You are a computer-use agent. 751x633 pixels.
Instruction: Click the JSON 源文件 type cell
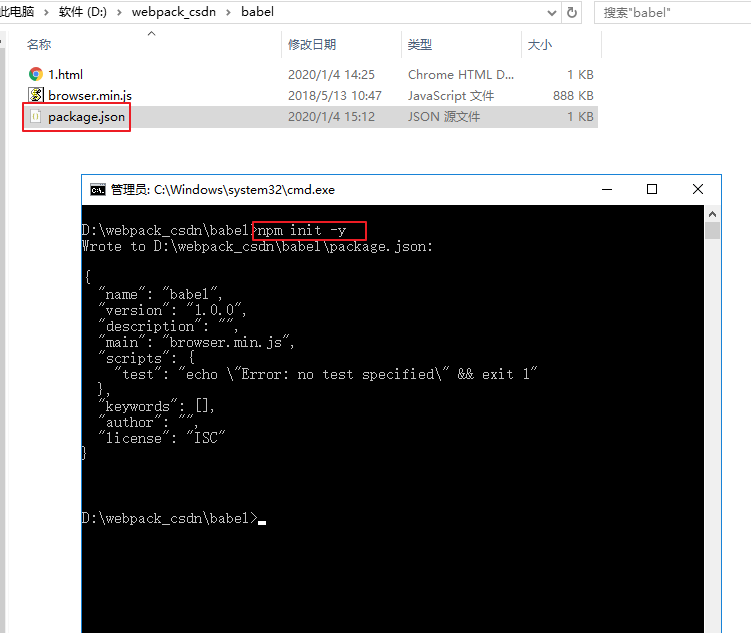click(x=444, y=117)
